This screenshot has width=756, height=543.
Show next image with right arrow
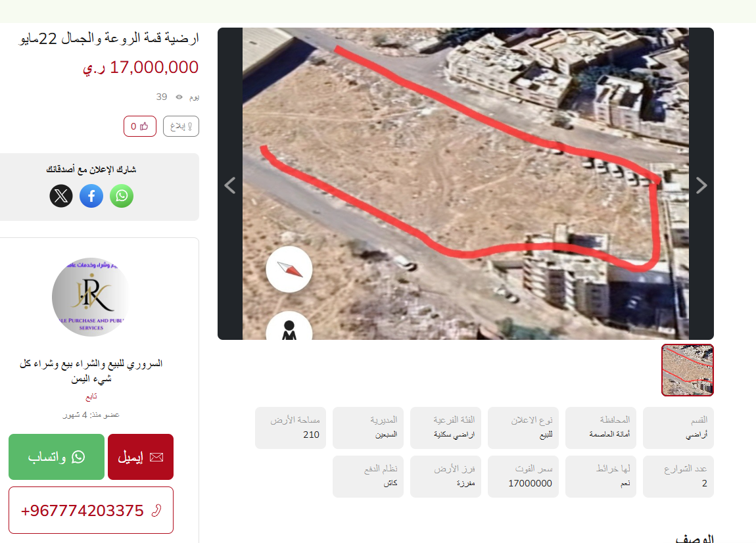pos(701,185)
